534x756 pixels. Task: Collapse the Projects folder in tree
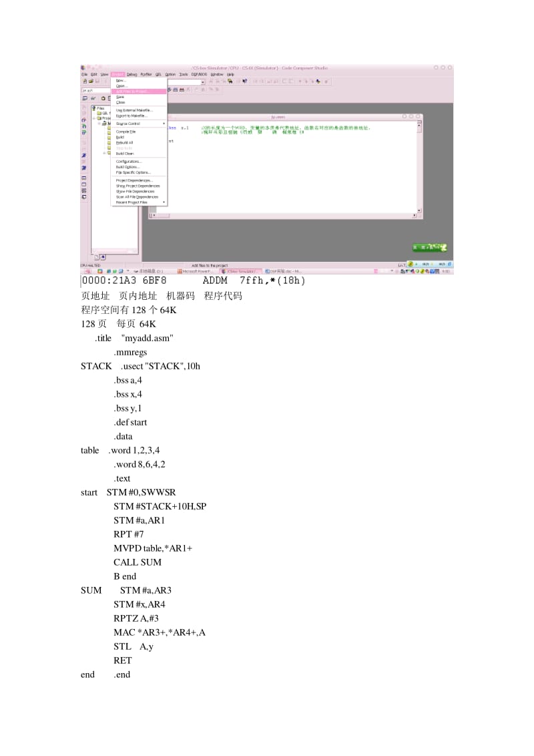coord(95,118)
